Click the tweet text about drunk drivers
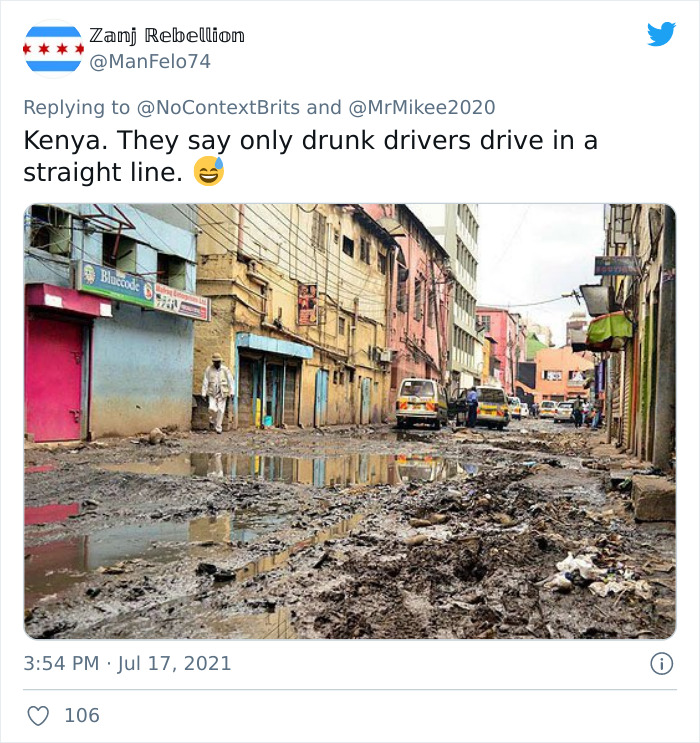 point(310,156)
